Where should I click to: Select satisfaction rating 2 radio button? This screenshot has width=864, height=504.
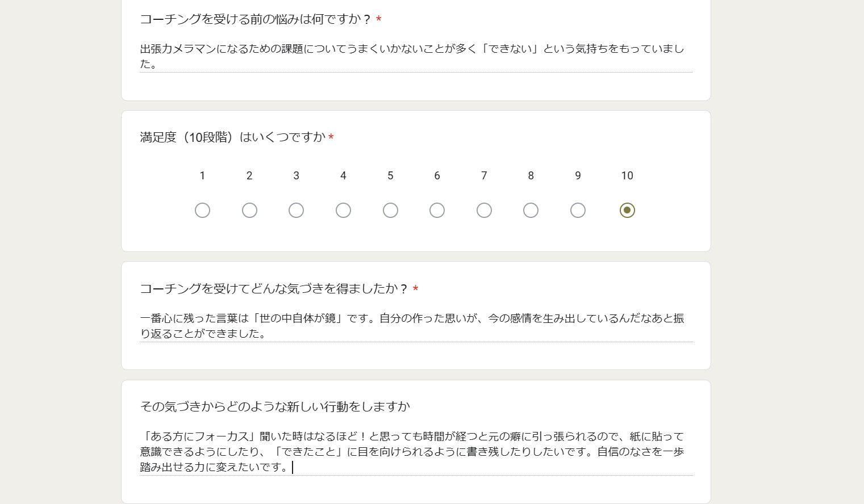click(x=249, y=211)
